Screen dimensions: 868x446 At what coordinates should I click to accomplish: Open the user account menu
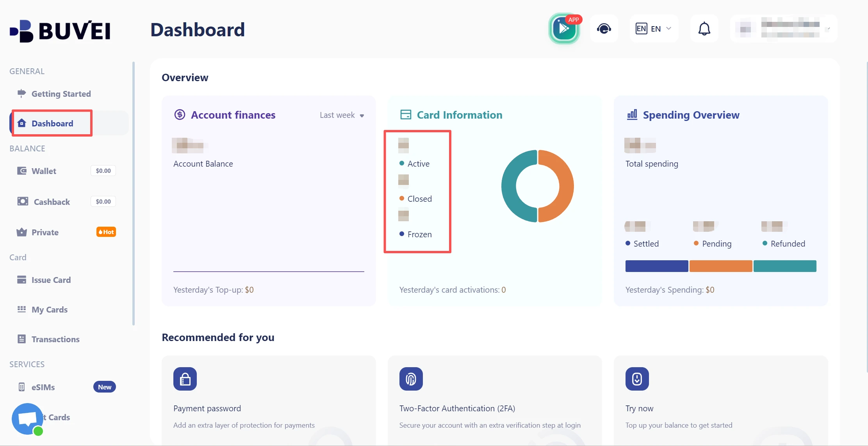point(784,28)
